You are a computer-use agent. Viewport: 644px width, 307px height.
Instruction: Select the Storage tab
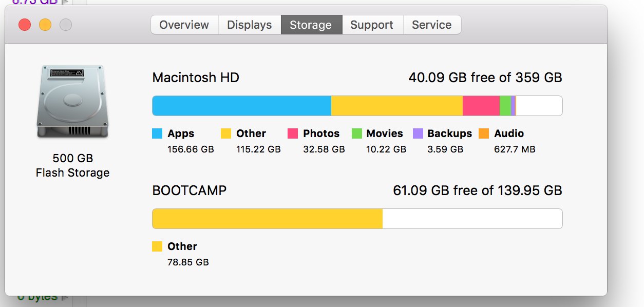(x=311, y=25)
